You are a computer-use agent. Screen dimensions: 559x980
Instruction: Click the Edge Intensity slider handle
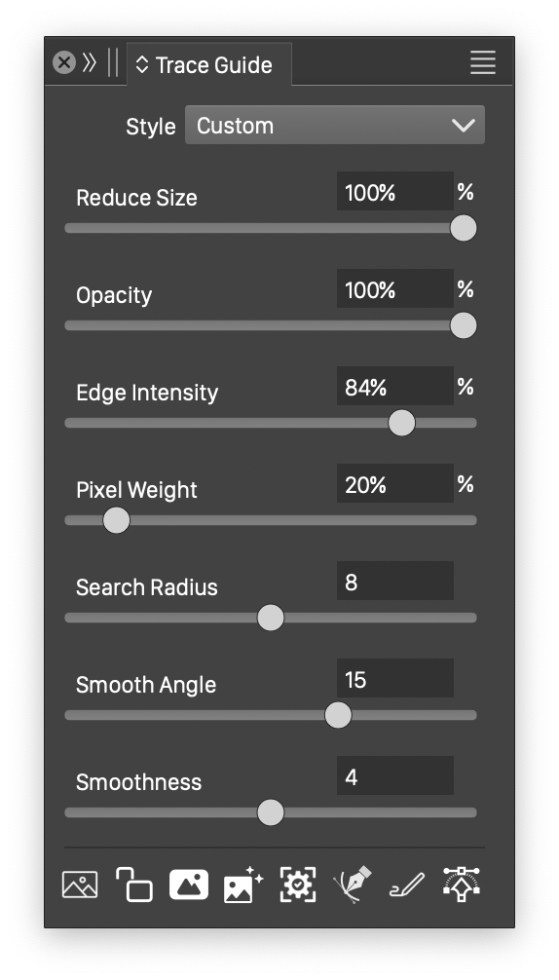(x=401, y=423)
